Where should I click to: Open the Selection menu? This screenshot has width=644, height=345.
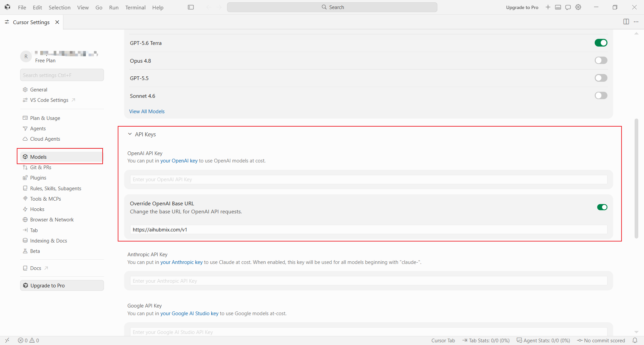tap(59, 7)
